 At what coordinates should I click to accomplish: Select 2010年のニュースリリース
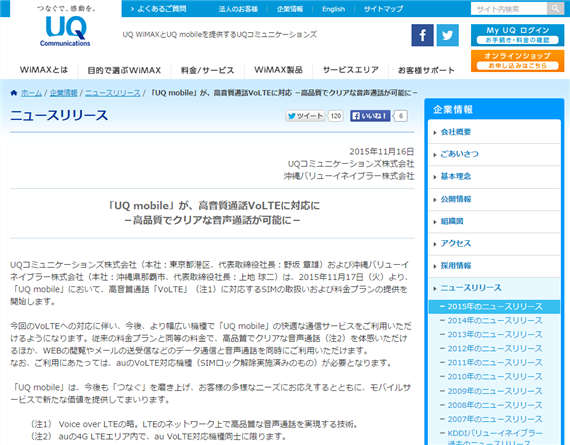[x=494, y=377]
